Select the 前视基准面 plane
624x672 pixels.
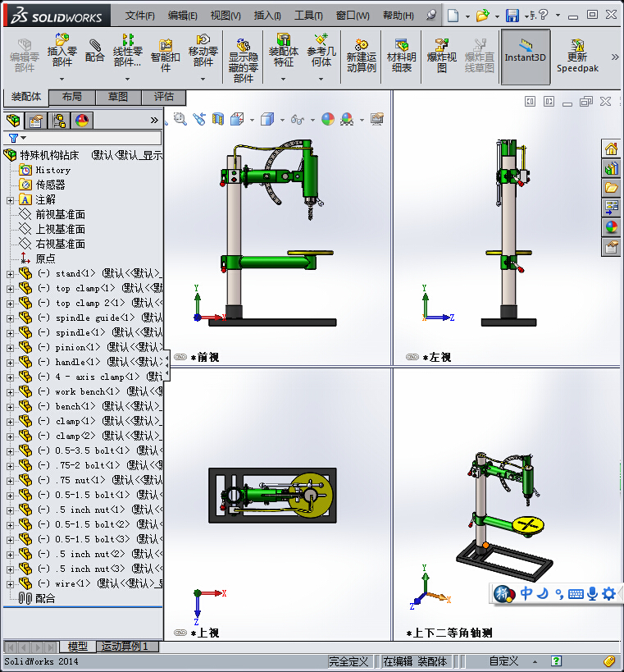pos(61,214)
